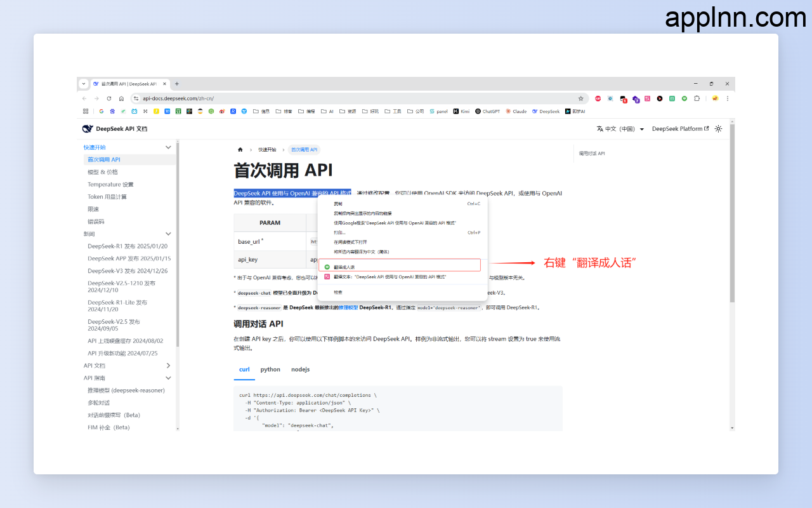Open the 公司 bookmark folder
812x508 pixels.
point(416,111)
